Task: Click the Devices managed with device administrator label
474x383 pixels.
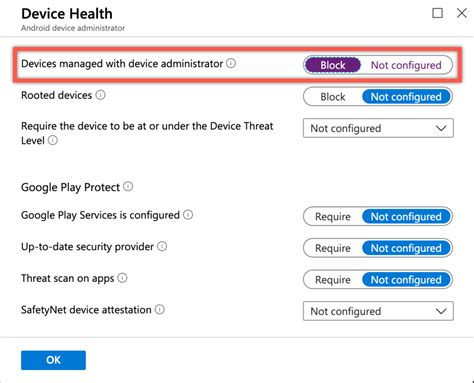Action: click(122, 63)
